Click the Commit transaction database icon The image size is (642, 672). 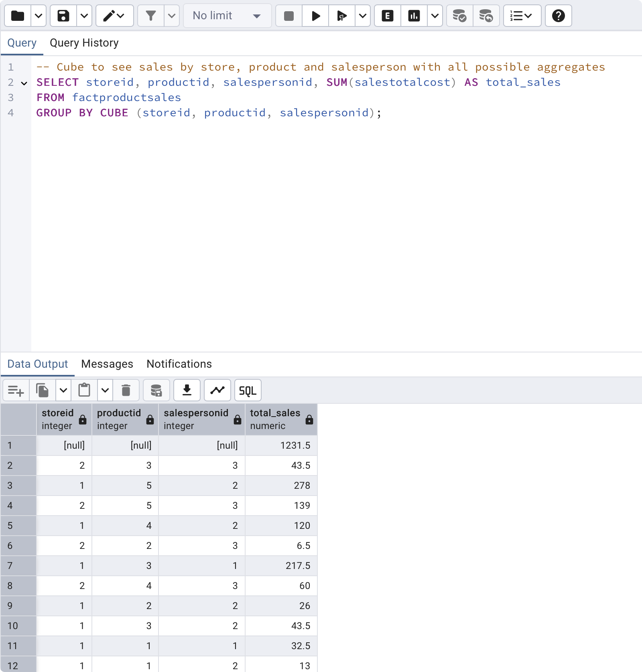(460, 16)
